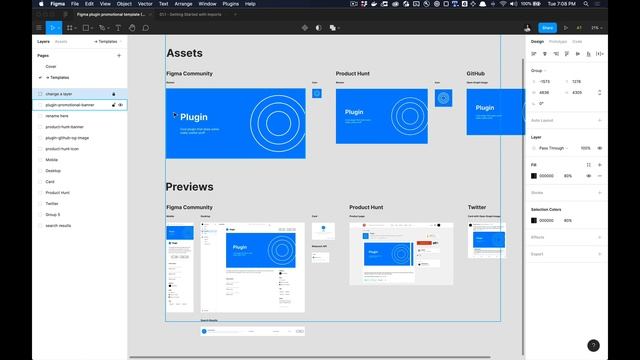Select the Move tool
Viewport: 640px width, 360px height.
[x=52, y=28]
